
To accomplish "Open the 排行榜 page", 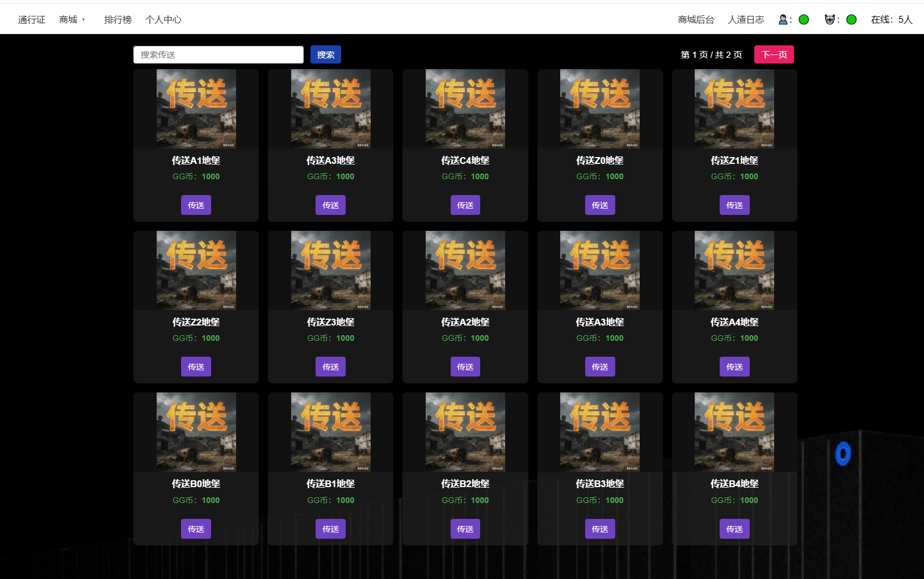I will [x=118, y=20].
